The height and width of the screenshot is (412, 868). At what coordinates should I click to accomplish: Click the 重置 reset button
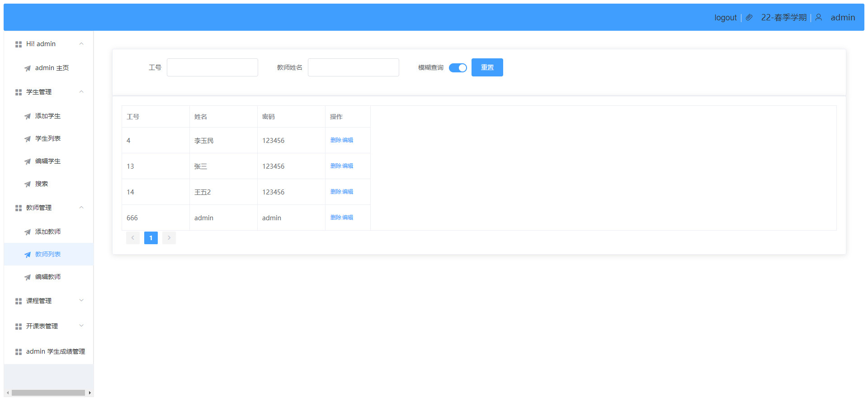pyautogui.click(x=487, y=67)
